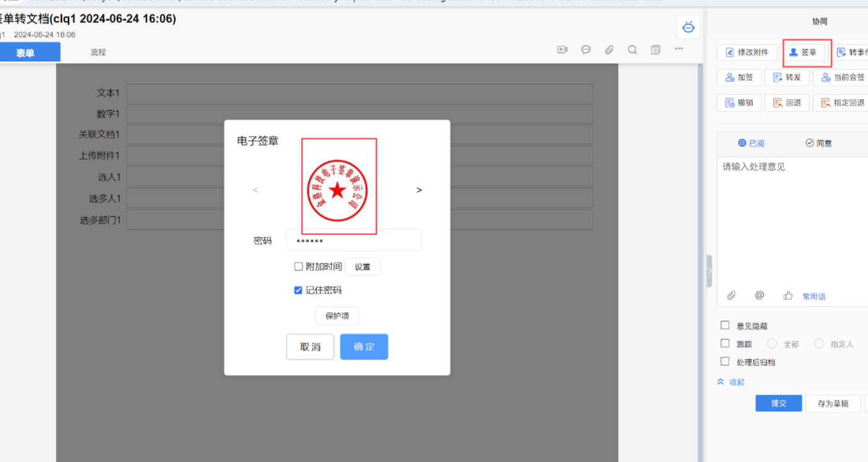
Task: Select the 同意 attitude option
Action: pyautogui.click(x=818, y=143)
